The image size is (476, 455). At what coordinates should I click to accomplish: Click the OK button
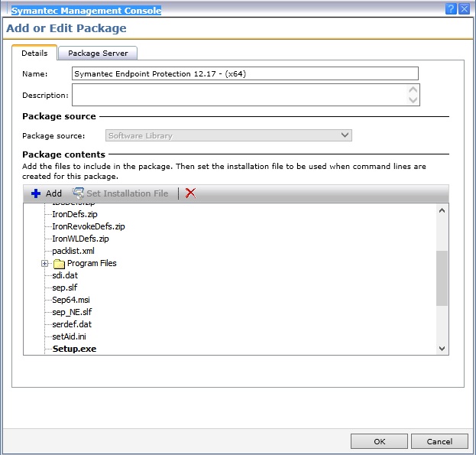pos(379,441)
